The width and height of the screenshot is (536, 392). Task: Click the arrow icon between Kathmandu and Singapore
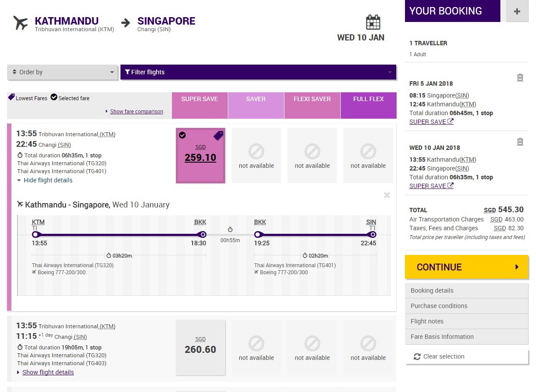point(126,22)
